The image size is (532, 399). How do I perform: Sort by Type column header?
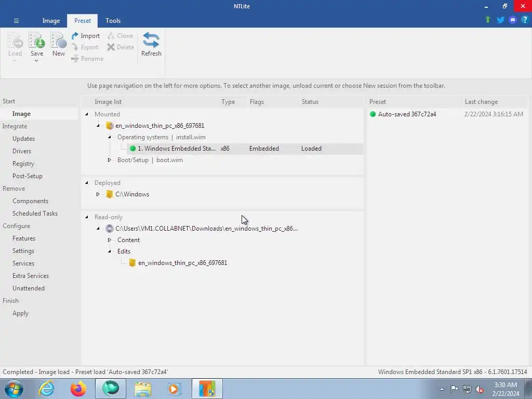228,102
